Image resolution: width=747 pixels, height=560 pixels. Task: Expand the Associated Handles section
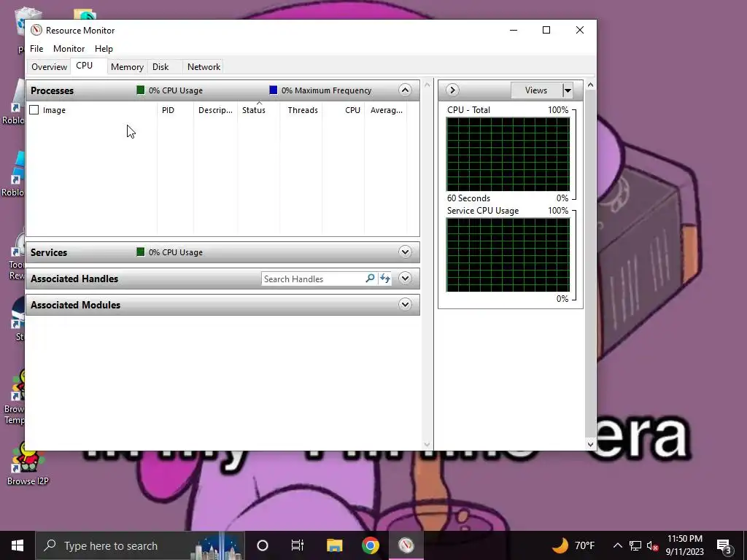405,278
